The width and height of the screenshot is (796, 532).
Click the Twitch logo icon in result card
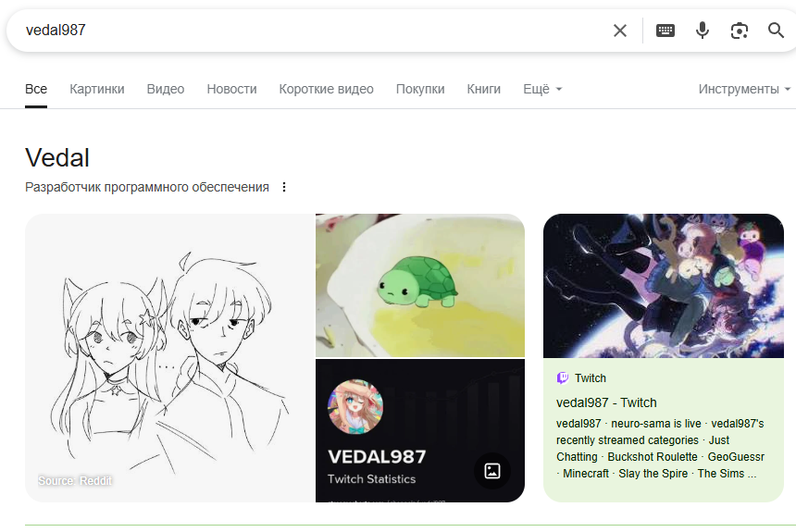coord(563,377)
